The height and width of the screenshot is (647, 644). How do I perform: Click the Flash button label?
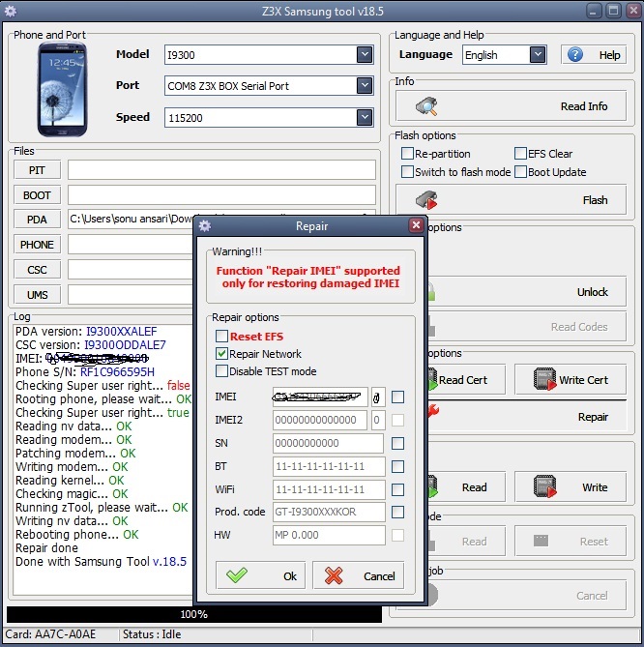595,200
